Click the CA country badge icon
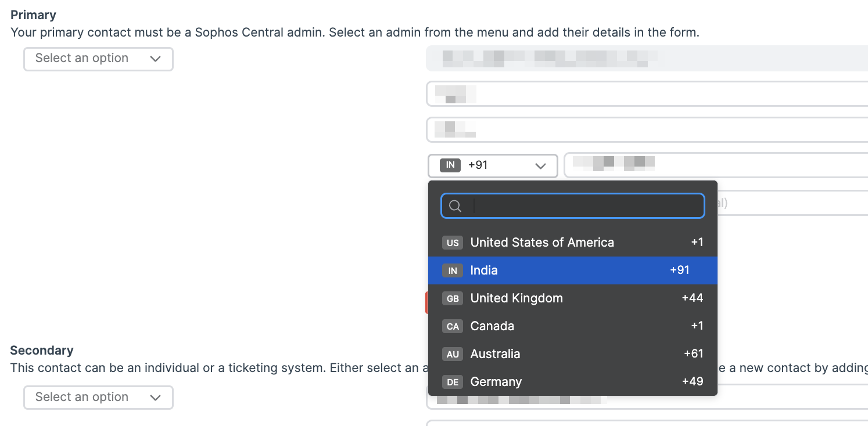 453,326
